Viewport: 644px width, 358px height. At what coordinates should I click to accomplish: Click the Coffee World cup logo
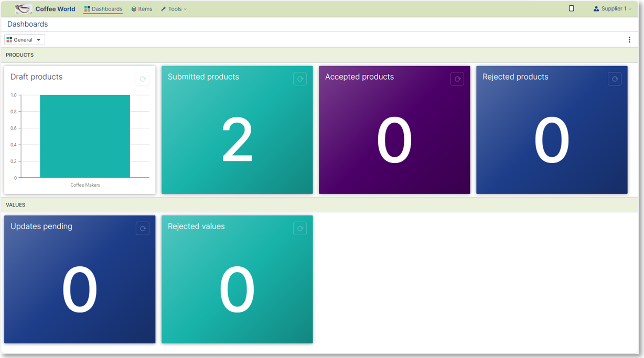23,9
